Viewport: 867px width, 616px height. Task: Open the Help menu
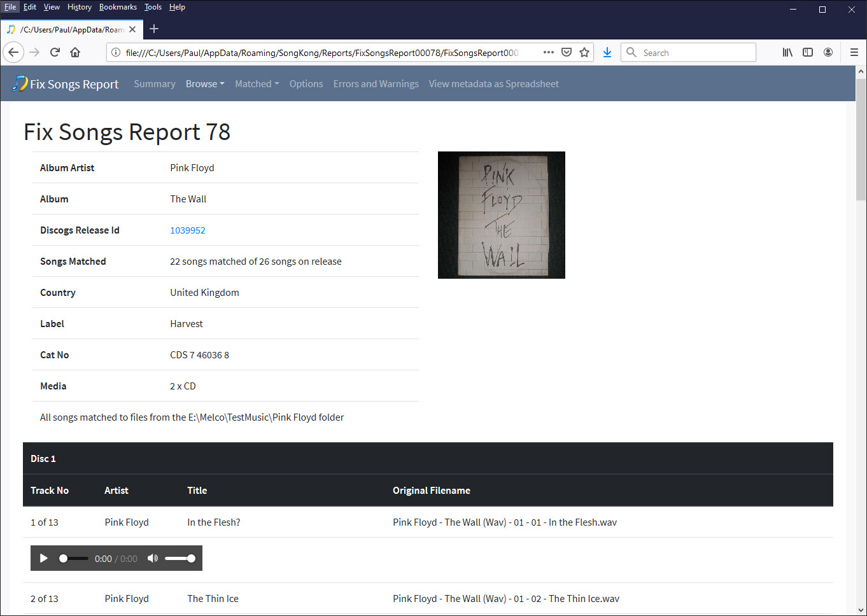[x=177, y=7]
